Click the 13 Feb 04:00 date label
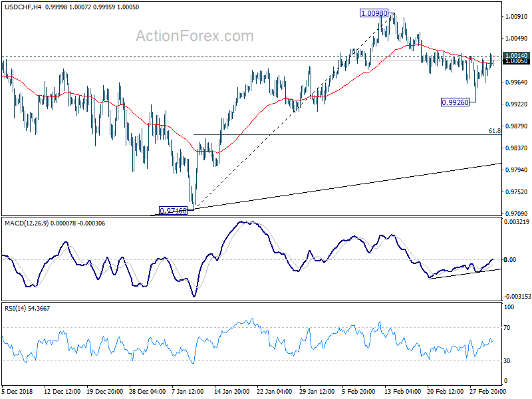The width and height of the screenshot is (532, 399). click(403, 392)
